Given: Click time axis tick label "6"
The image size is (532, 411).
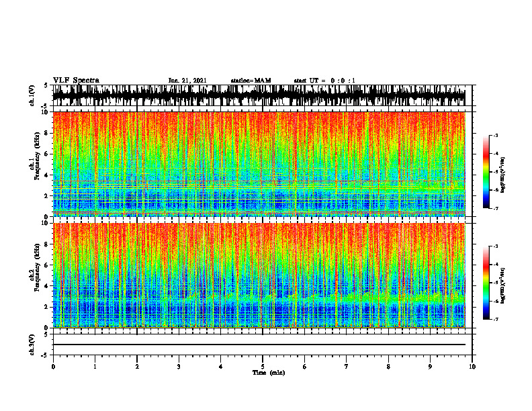Looking at the screenshot, I should tap(305, 367).
